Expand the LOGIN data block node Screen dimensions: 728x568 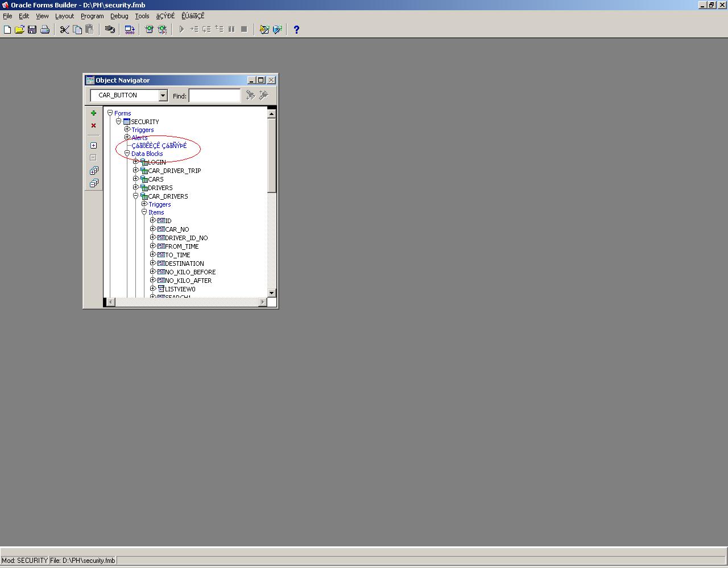(136, 162)
